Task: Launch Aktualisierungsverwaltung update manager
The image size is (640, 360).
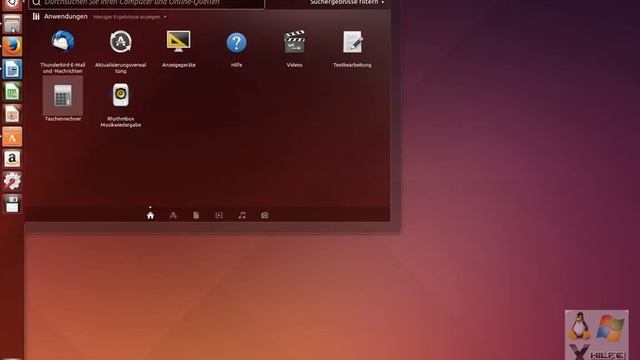Action: pos(120,50)
